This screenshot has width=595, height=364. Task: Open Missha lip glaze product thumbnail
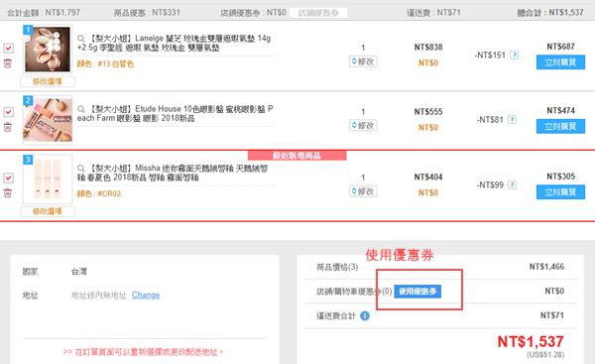coord(48,180)
